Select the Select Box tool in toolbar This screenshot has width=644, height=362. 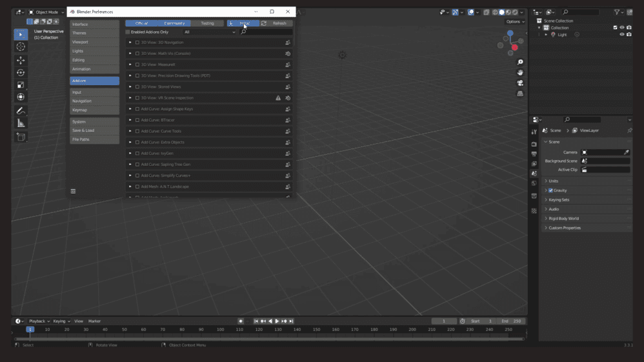21,34
